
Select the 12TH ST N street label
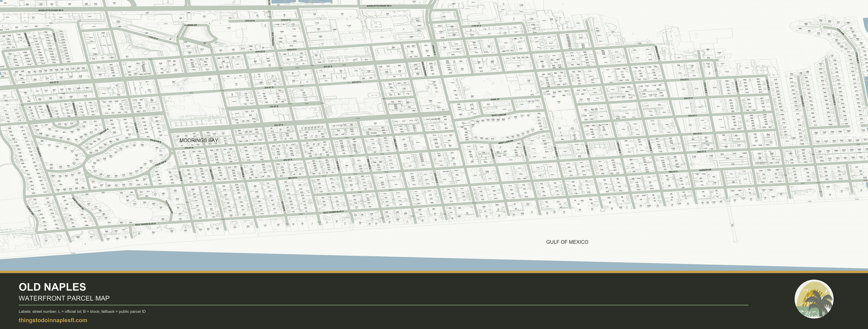pos(249,21)
